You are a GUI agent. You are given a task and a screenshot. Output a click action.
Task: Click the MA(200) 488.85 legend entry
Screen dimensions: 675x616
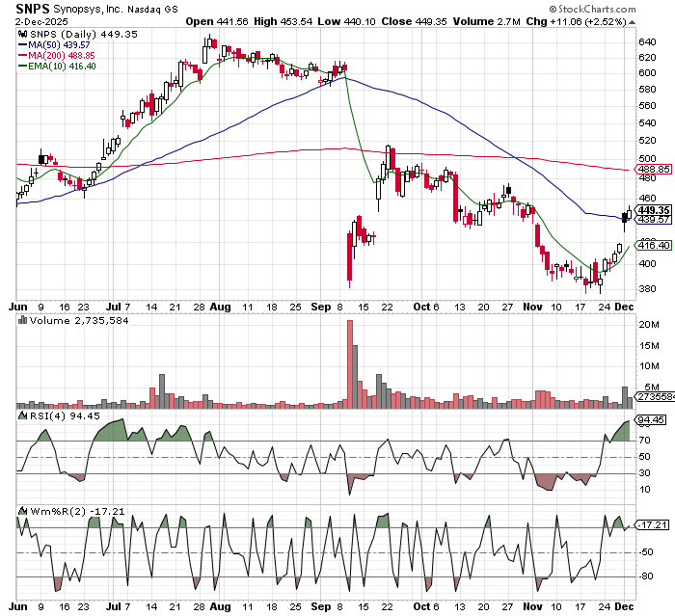pos(62,56)
